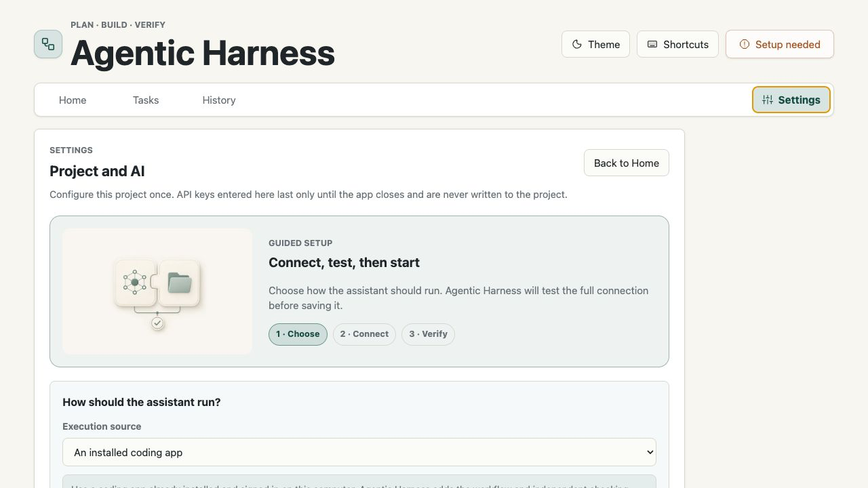Select the Settings tab label
Viewport: 868px width, 488px height.
tap(800, 100)
